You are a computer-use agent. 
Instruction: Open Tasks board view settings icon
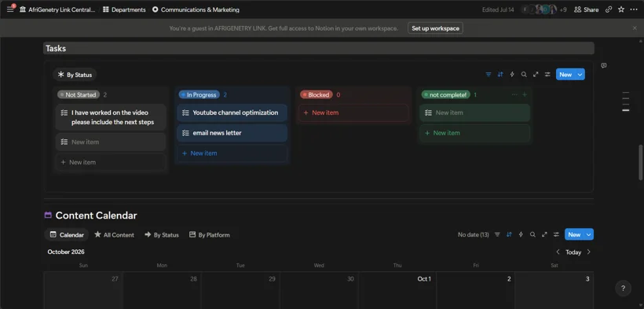click(x=547, y=75)
